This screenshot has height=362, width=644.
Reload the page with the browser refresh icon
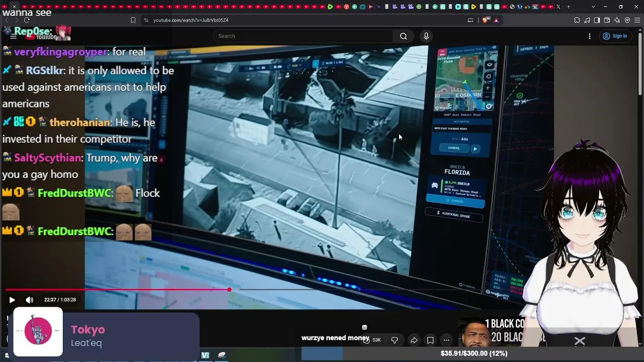[27, 20]
